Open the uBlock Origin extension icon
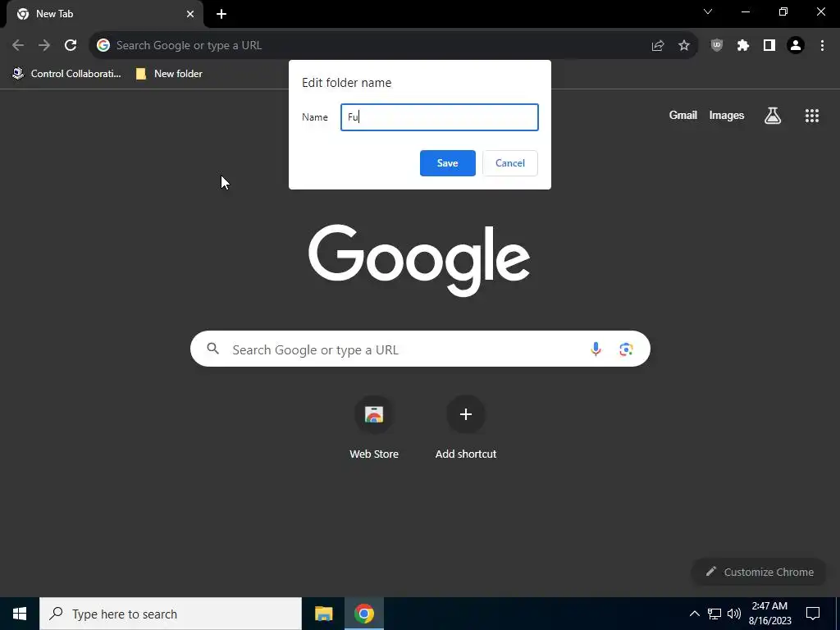This screenshot has width=840, height=630. (x=717, y=46)
